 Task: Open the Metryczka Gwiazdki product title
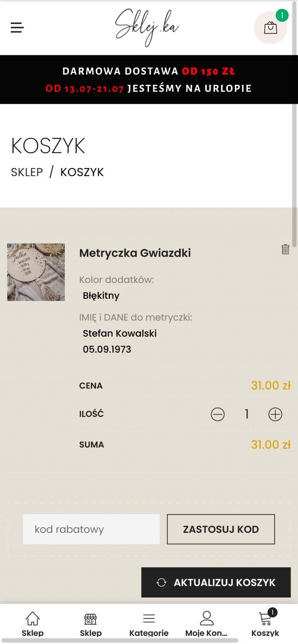[135, 253]
